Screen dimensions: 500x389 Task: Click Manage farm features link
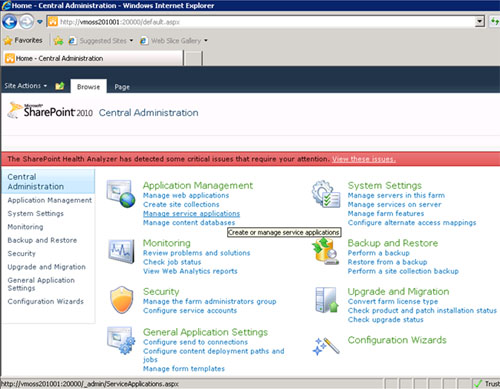pyautogui.click(x=386, y=213)
